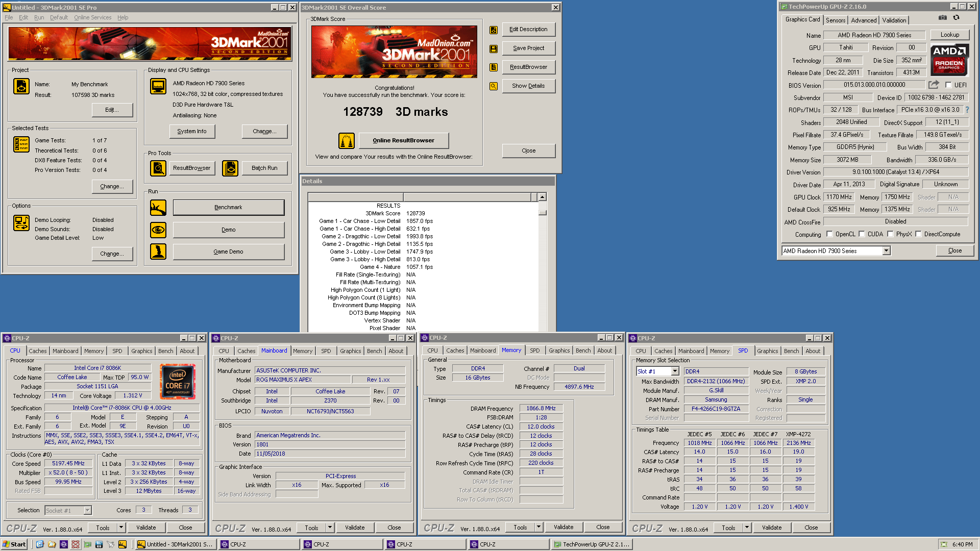
Task: Expand the Tools arrow in the CPU-Z SPD window
Action: click(x=747, y=528)
